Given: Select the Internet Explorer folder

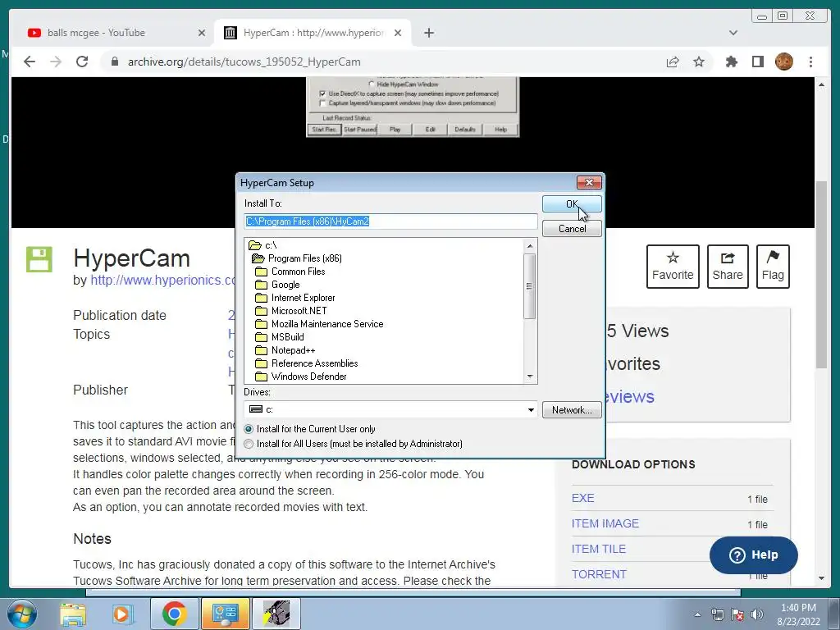Looking at the screenshot, I should [x=295, y=298].
